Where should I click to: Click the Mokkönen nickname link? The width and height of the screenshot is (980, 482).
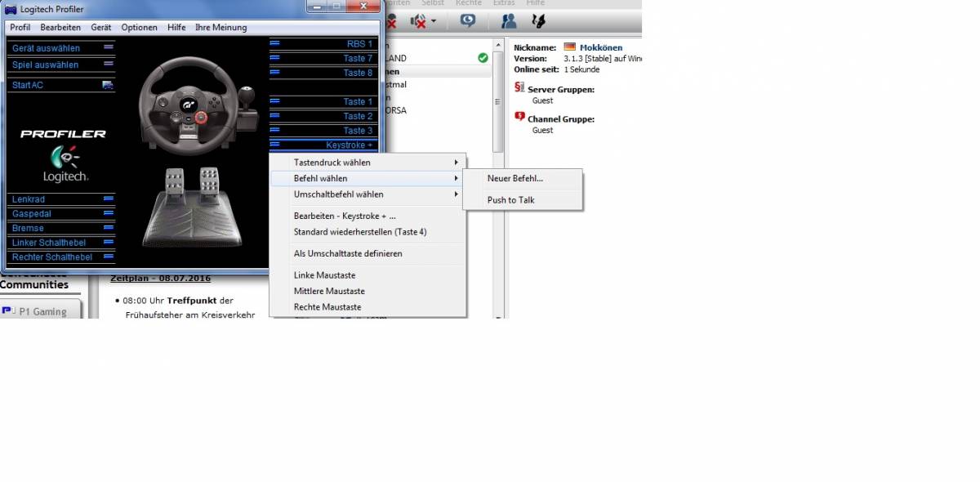(600, 47)
